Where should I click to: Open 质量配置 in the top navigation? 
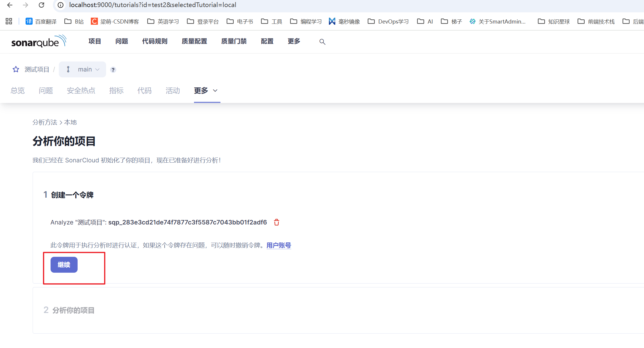tap(194, 41)
